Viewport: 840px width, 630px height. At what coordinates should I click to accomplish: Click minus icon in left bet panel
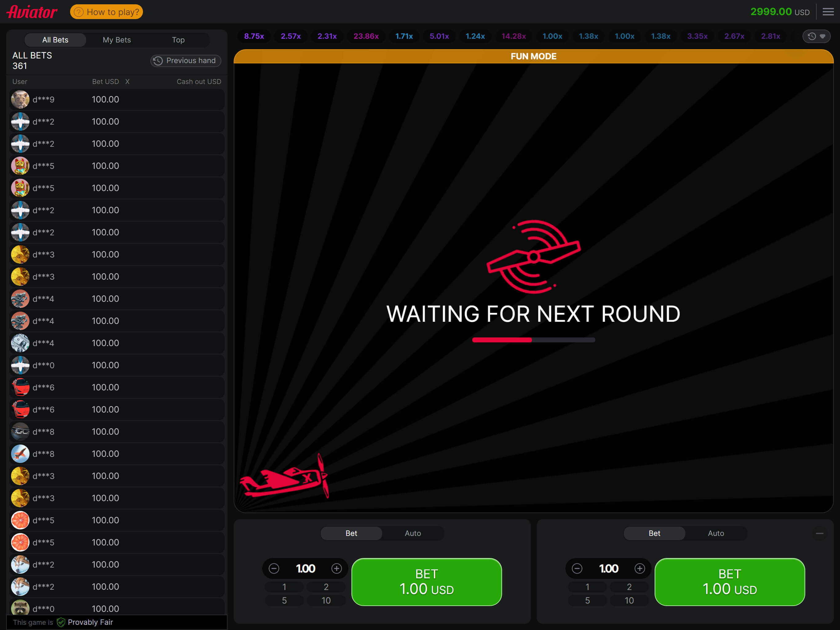274,568
